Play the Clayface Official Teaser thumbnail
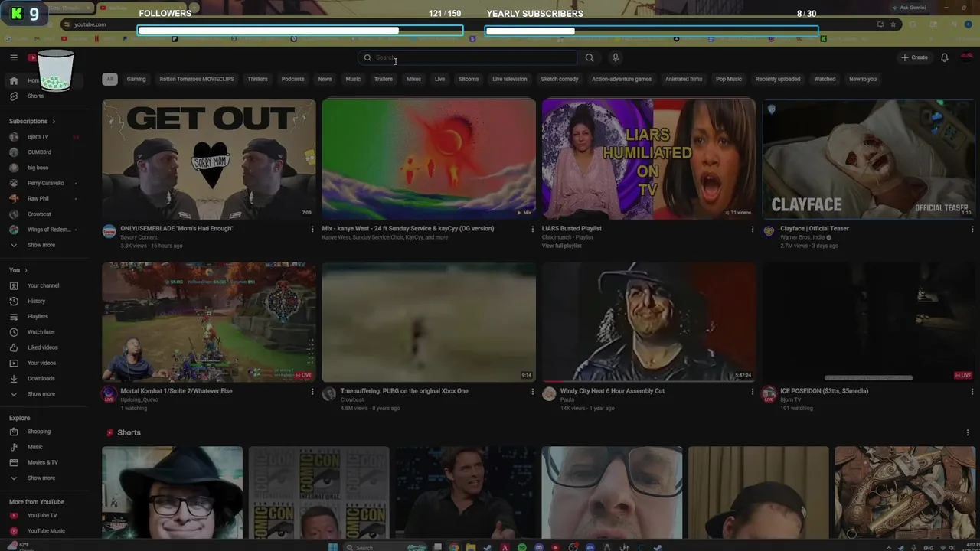This screenshot has width=980, height=551. 869,159
